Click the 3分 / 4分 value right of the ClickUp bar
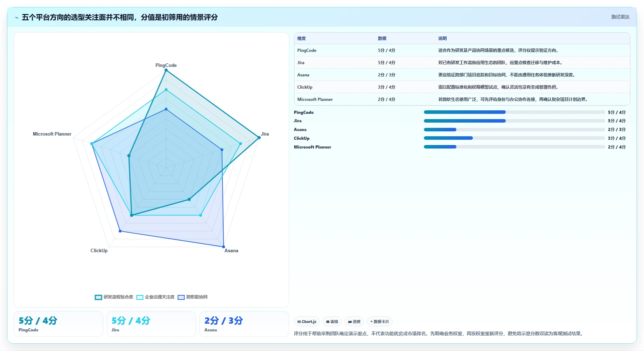The width and height of the screenshot is (644, 351). [617, 138]
